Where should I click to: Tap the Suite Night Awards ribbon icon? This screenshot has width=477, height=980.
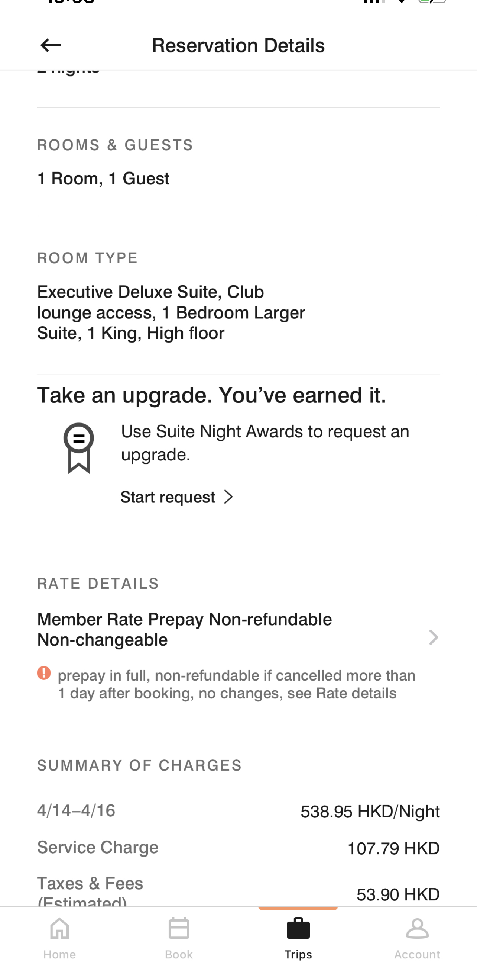click(79, 448)
